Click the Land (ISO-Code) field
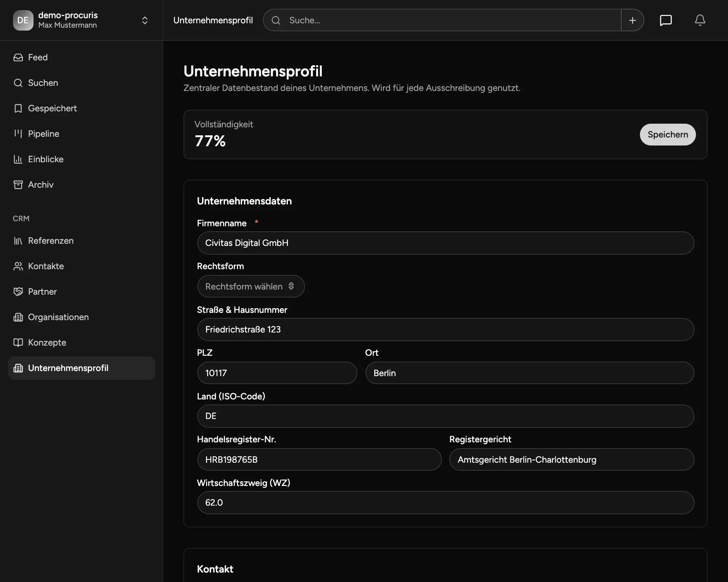This screenshot has height=582, width=728. click(x=446, y=416)
